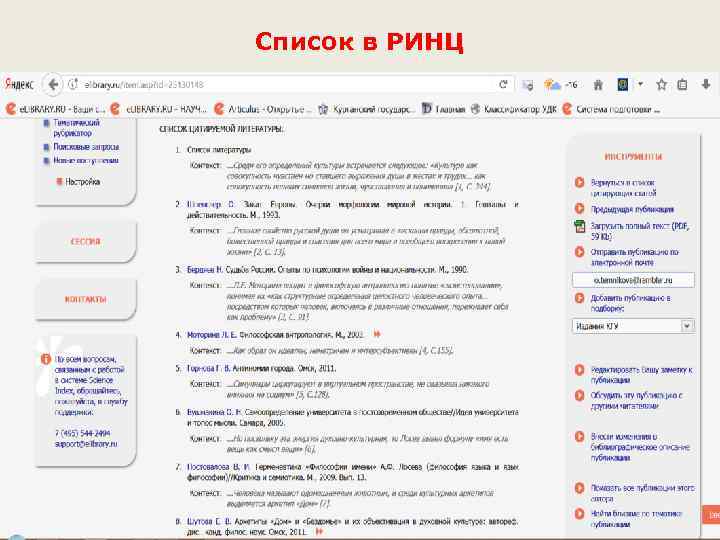Go to the browser home icon

[x=598, y=84]
